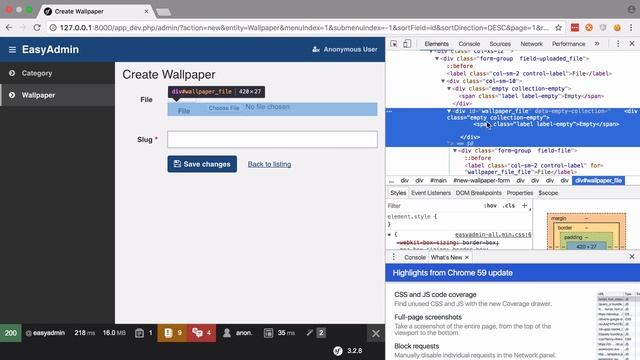The height and width of the screenshot is (360, 640).
Task: Open the Chrome three-dot menu
Action: (631, 28)
